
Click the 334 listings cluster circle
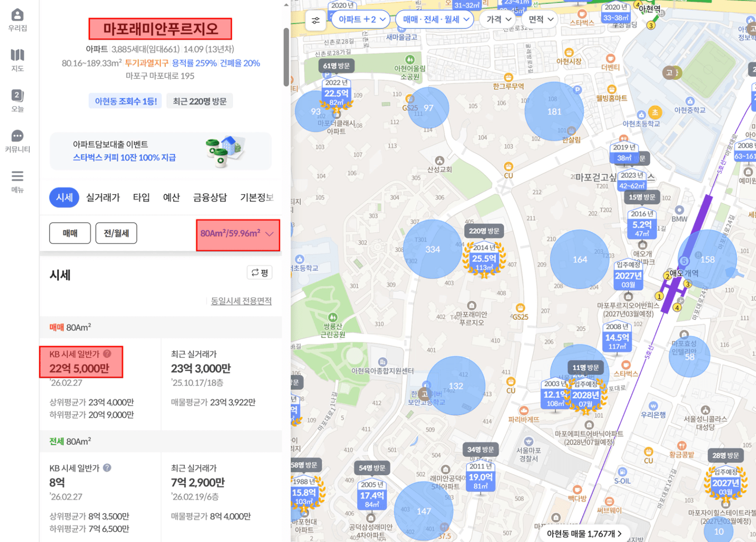pos(433,249)
